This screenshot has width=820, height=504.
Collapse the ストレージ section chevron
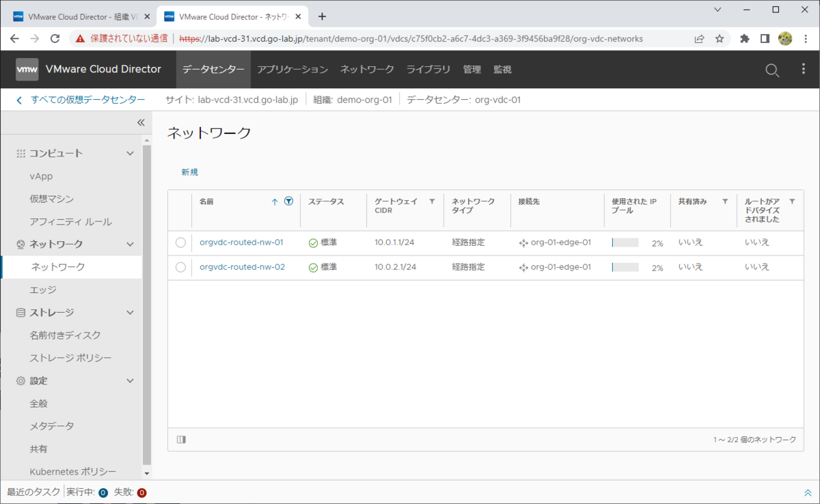(x=131, y=312)
